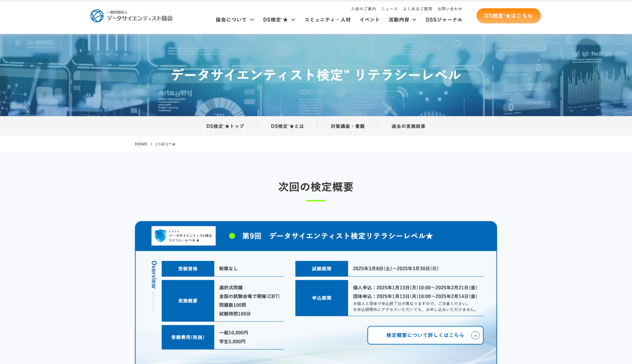Expand the 協会について dropdown chevron
The image size is (632, 364).
pyautogui.click(x=252, y=20)
